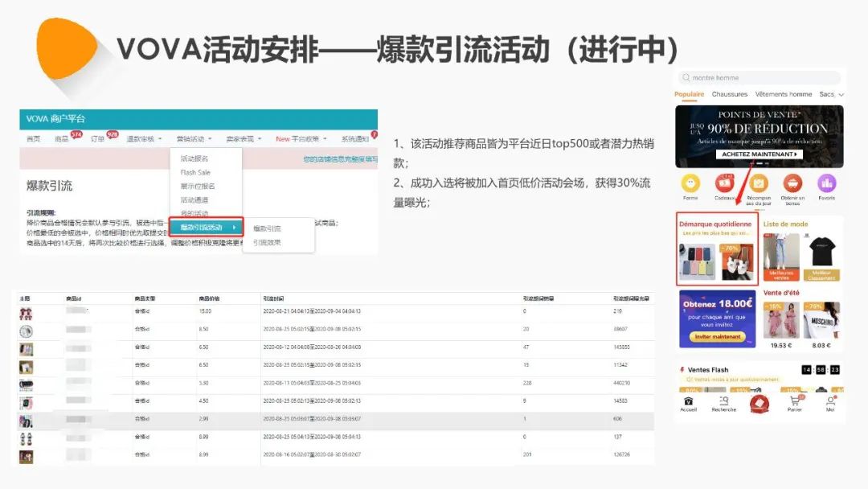Open the purple Favoris icon
Screen dimensions: 868x489
tap(826, 183)
